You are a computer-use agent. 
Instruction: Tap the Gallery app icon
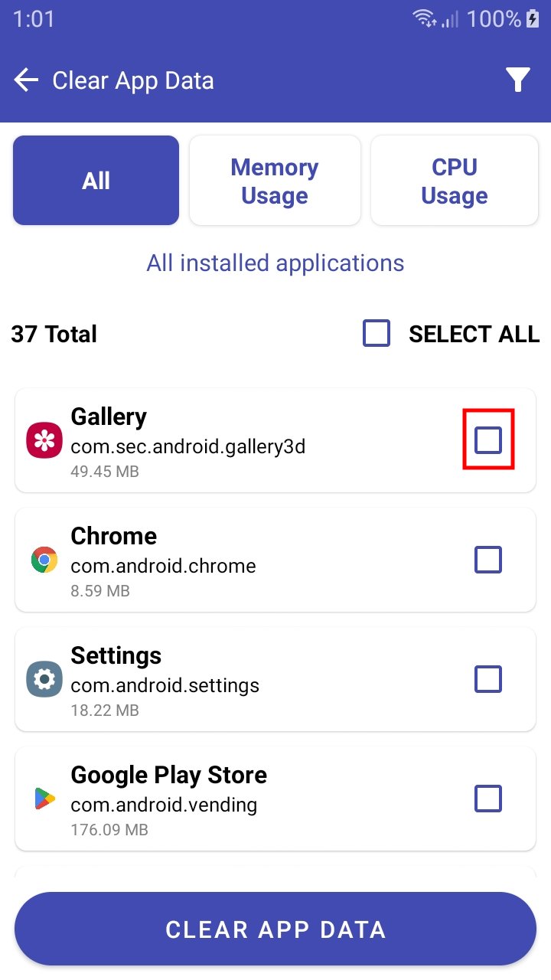(44, 440)
